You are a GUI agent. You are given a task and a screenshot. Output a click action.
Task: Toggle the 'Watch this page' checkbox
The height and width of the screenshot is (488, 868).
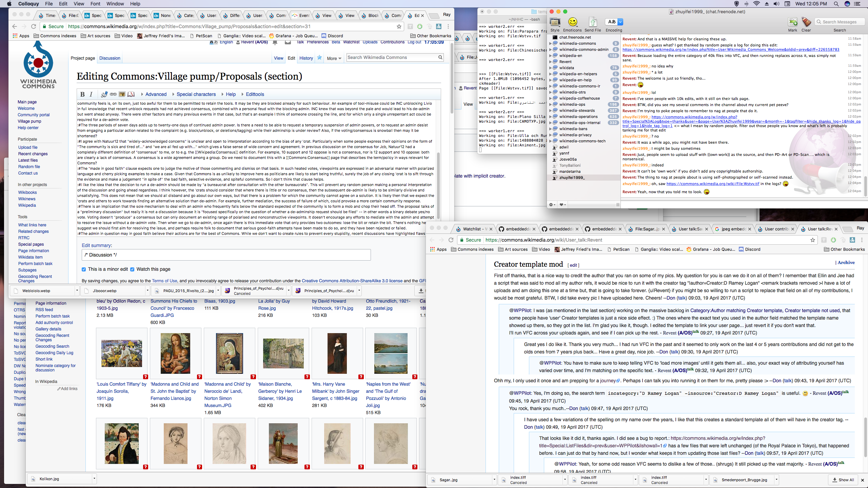(x=132, y=269)
